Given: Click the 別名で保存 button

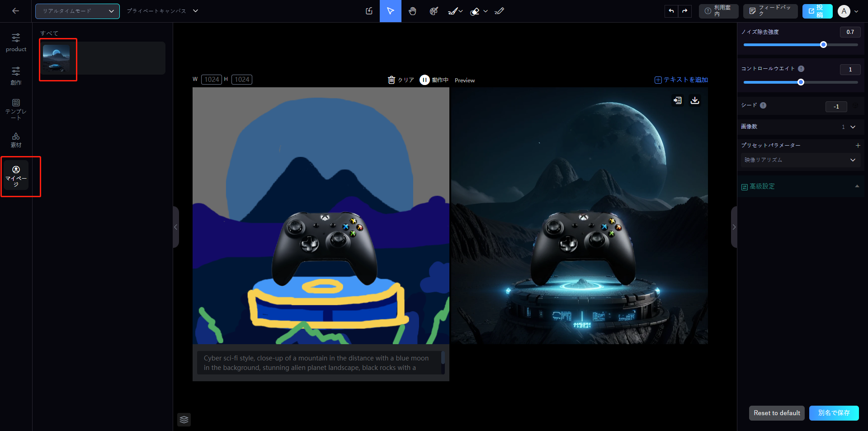Looking at the screenshot, I should click(834, 413).
